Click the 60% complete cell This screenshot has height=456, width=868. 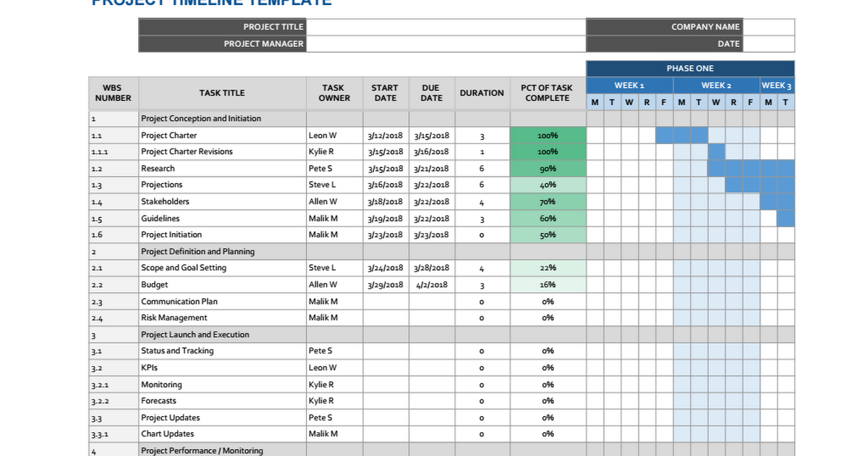click(x=548, y=219)
